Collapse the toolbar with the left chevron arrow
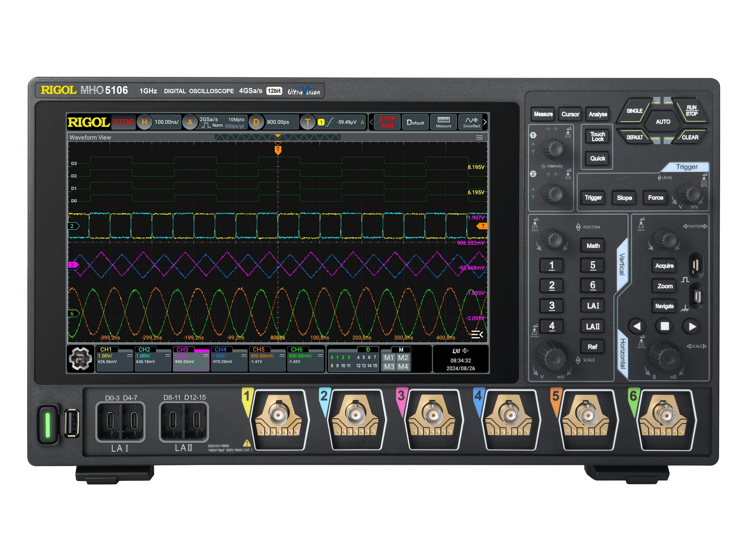 tap(371, 122)
